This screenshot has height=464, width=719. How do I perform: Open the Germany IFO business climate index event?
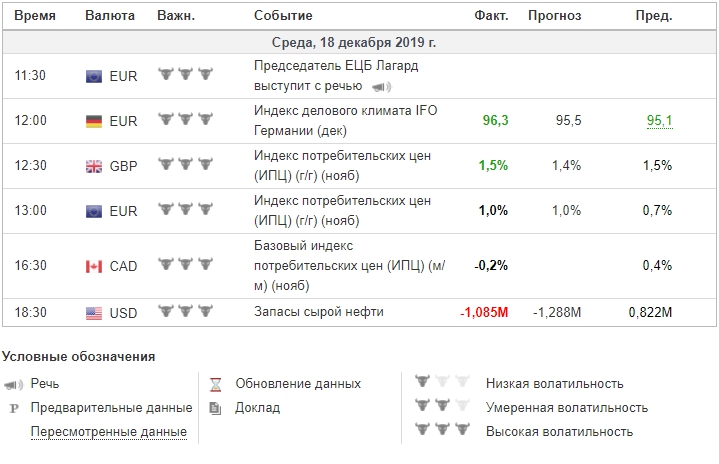click(x=345, y=120)
